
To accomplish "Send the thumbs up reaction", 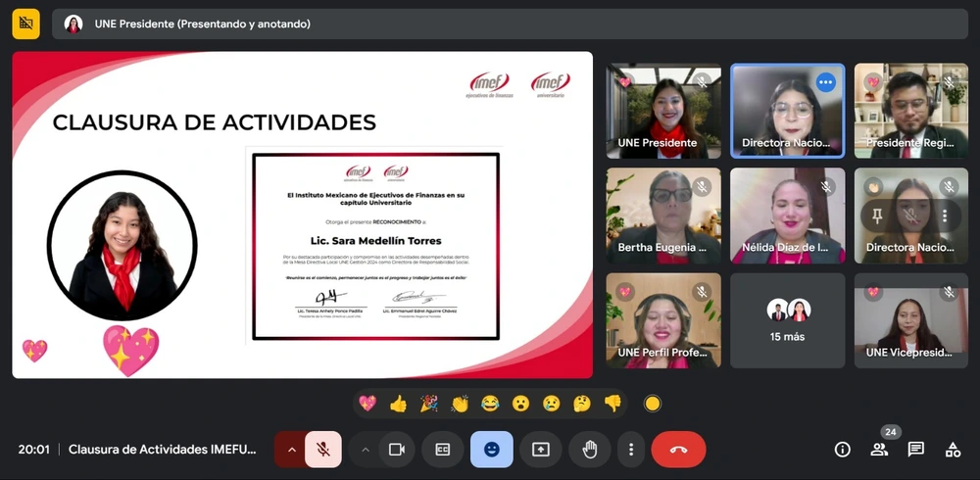I will [x=398, y=404].
